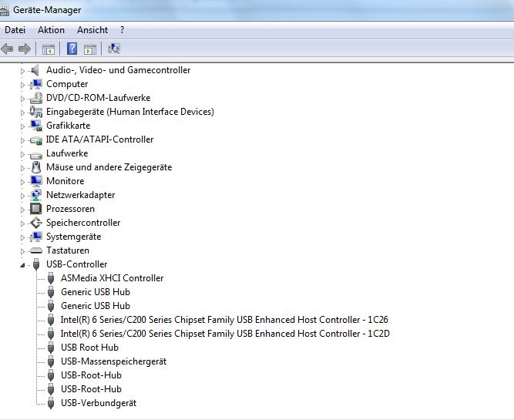The width and height of the screenshot is (514, 420).
Task: Select Intel USB Enhanced Host Controller - 1C26
Action: (224, 320)
